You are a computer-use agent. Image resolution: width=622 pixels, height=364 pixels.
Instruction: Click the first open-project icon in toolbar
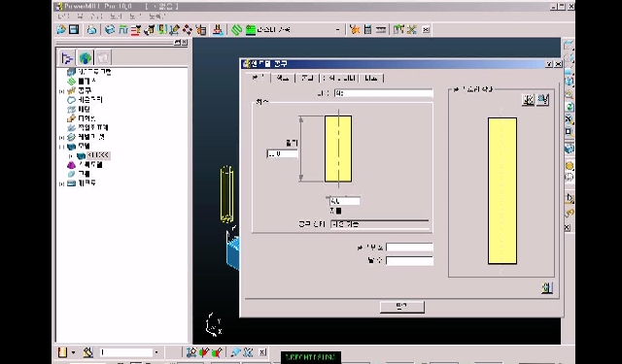tap(61, 29)
